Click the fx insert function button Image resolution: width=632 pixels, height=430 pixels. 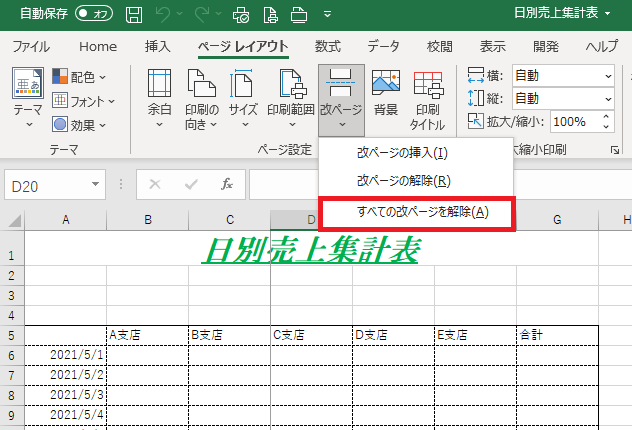(227, 184)
